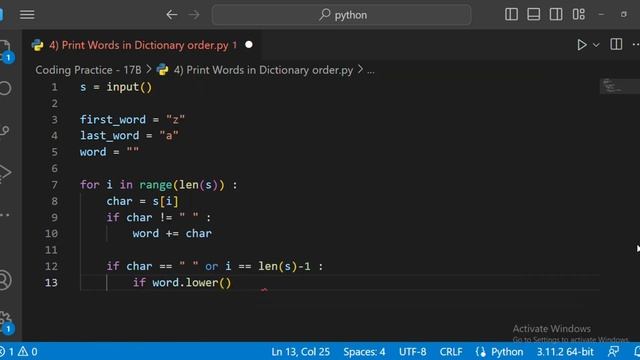640x360 pixels.
Task: Click the unsaved dot on the editor tab
Action: pos(249,44)
